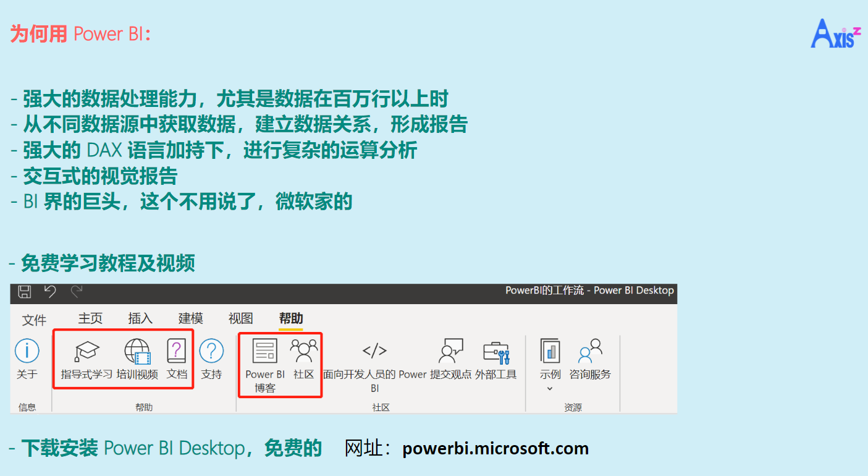The width and height of the screenshot is (868, 476).
Task: Click the 强大的数据处理能力 bullet
Action: pyautogui.click(x=229, y=99)
